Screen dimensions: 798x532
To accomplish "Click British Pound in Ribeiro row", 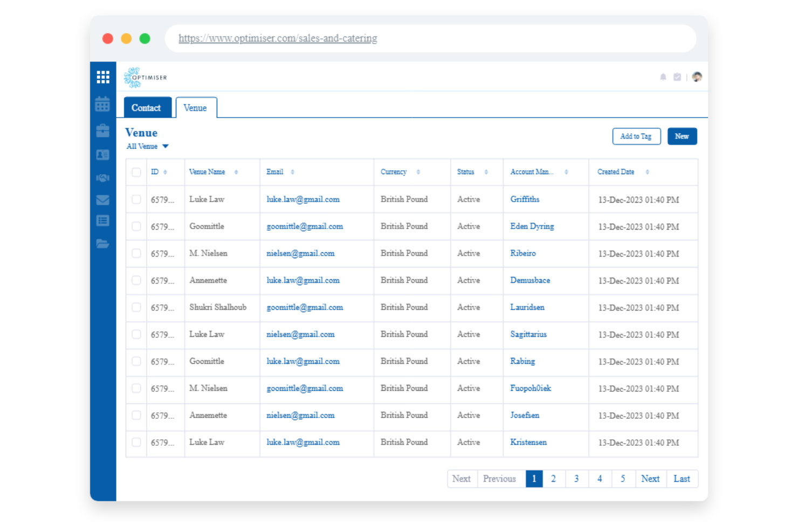I will (x=404, y=253).
